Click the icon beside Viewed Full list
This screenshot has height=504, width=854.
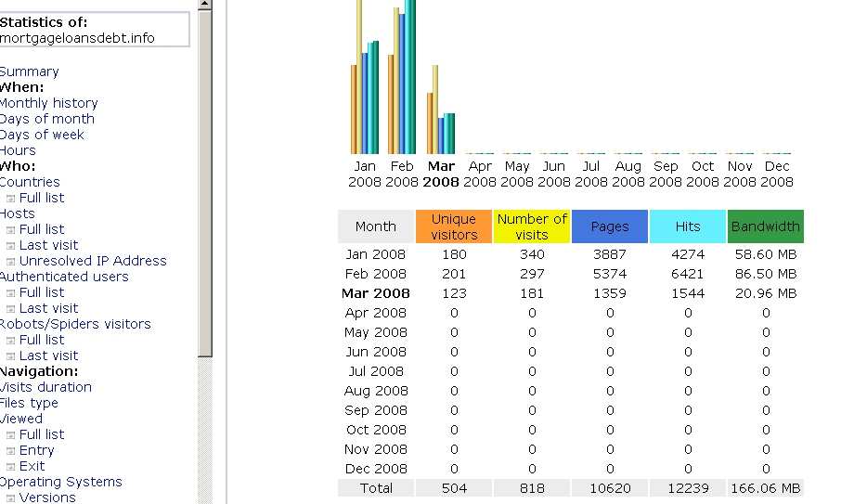[x=10, y=435]
